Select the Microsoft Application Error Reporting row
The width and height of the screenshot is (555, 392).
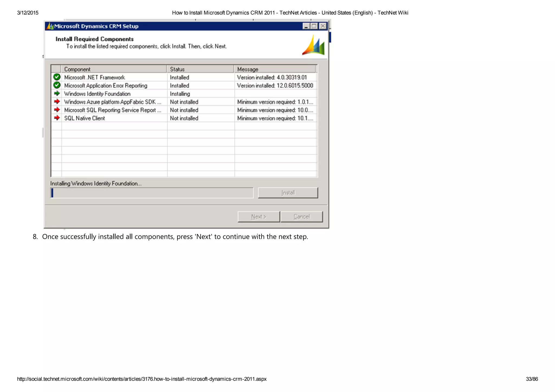click(184, 86)
